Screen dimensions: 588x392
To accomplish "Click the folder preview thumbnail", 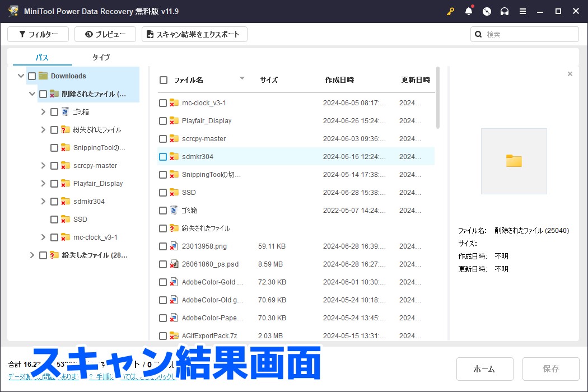I will pos(514,161).
